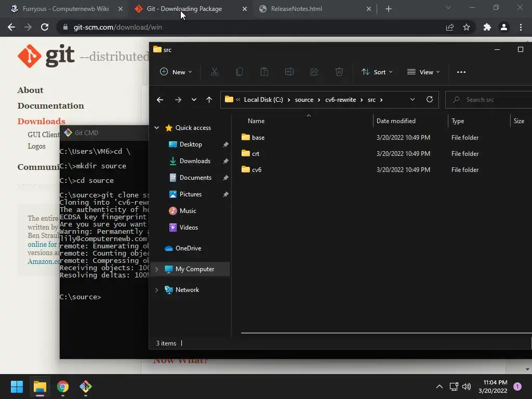Open the See more ellipsis menu

click(461, 72)
